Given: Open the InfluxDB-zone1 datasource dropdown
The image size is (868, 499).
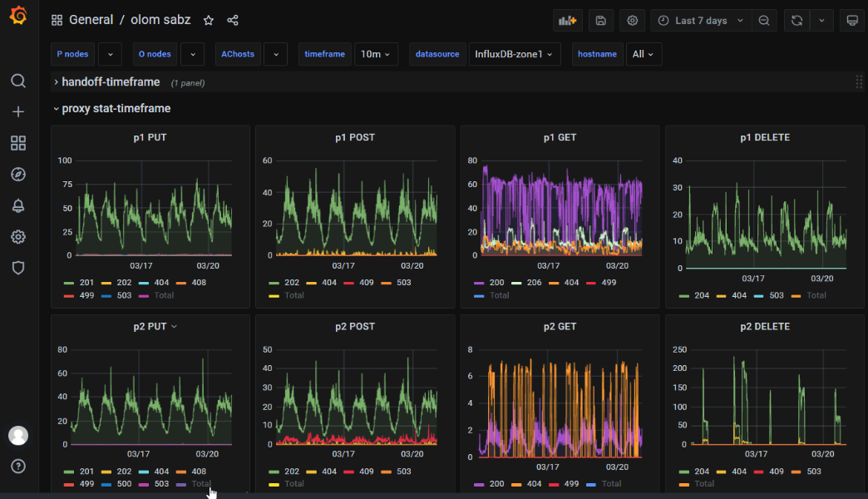Looking at the screenshot, I should (x=514, y=54).
